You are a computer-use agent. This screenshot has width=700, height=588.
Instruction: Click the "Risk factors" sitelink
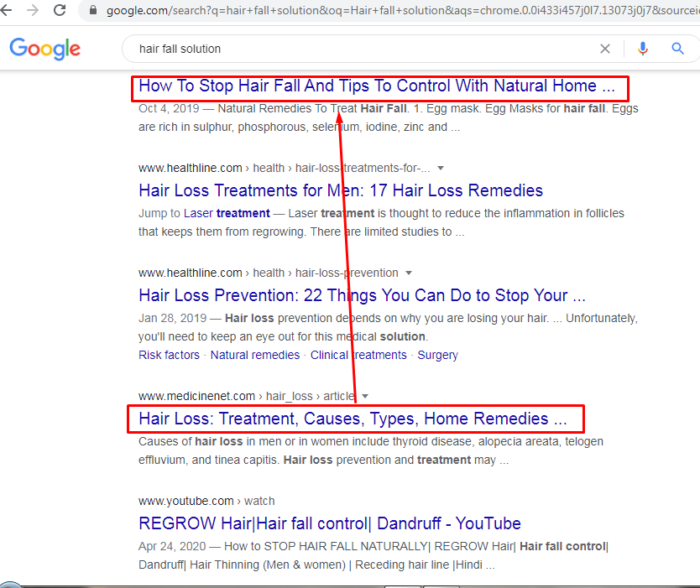pos(169,355)
